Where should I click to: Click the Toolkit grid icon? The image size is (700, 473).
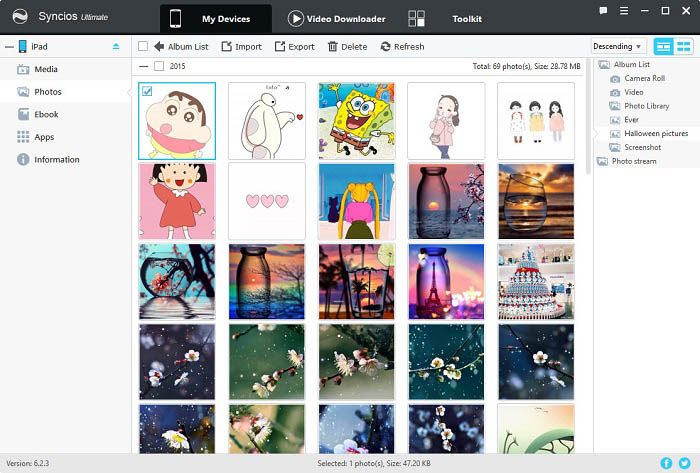click(x=417, y=19)
